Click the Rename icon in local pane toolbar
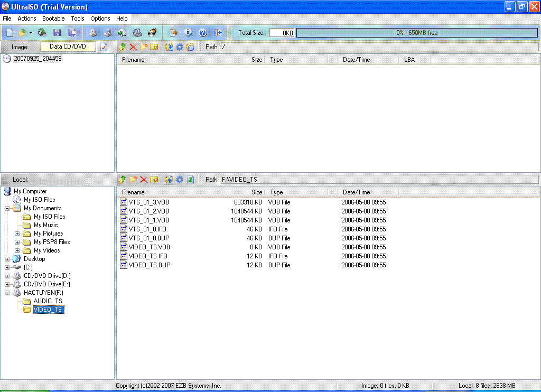541x392 pixels. 154,179
